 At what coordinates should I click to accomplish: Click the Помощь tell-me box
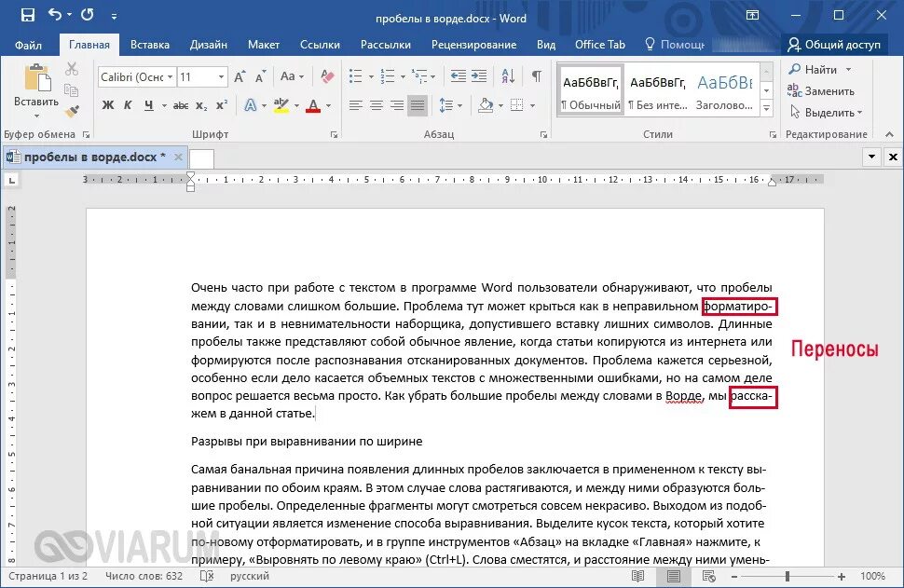coord(675,45)
